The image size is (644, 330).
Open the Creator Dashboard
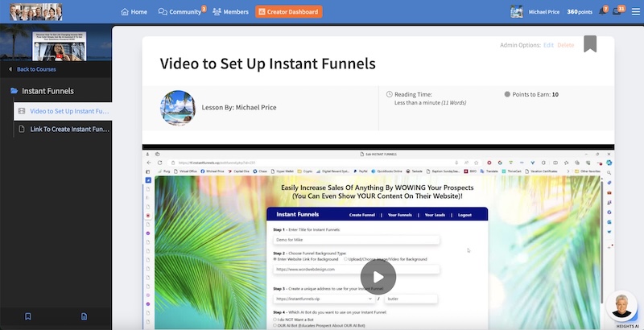tap(289, 12)
